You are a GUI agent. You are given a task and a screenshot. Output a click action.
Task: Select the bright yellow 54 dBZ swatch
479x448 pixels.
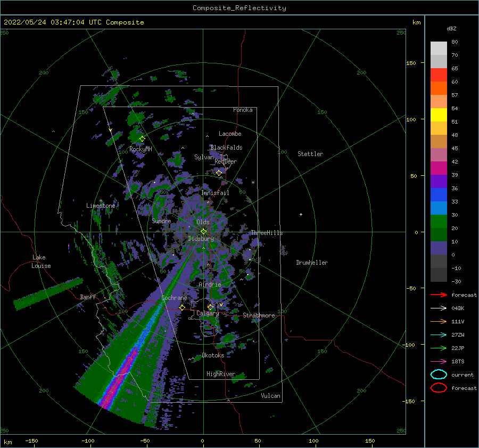[439, 115]
